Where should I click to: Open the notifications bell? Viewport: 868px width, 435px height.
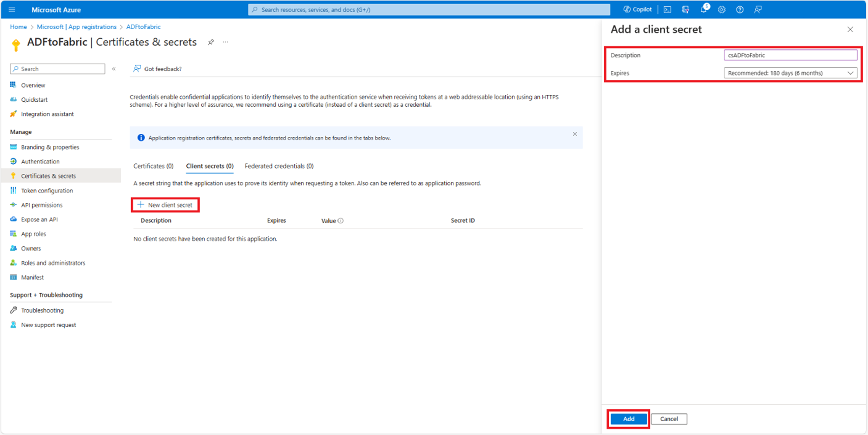[x=704, y=10]
